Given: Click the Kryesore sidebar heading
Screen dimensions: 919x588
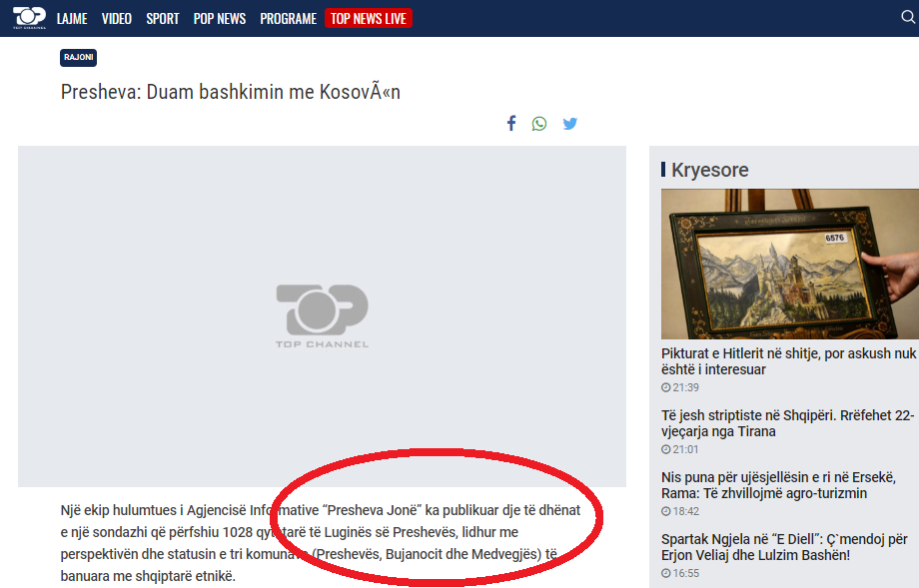Looking at the screenshot, I should [709, 170].
